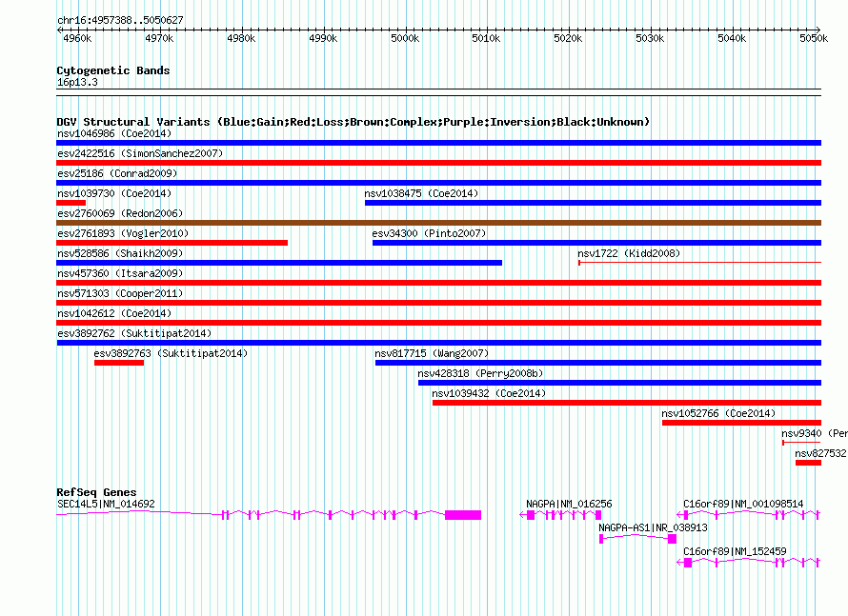Click the nsv1722 (Kidd2008) label

coord(629,253)
